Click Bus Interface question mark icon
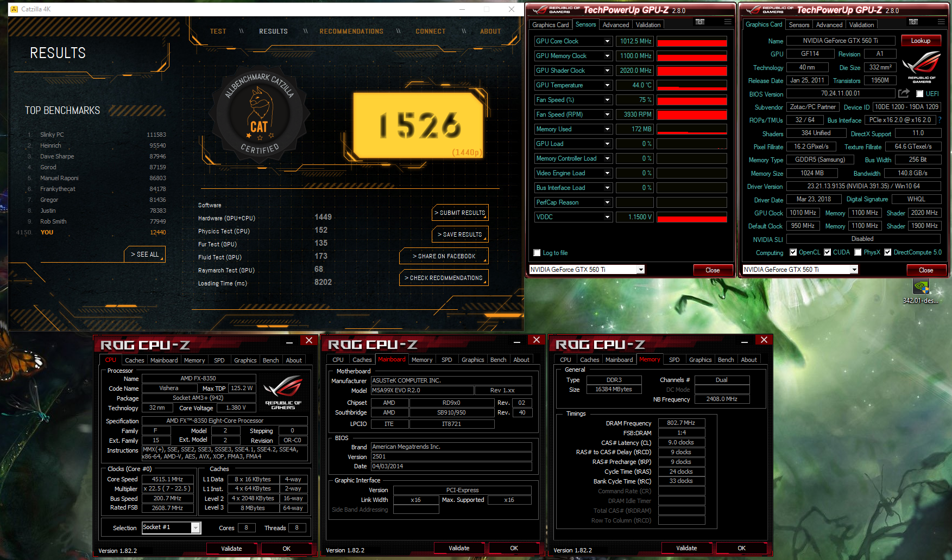Screen dimensions: 952x560 click(940, 120)
